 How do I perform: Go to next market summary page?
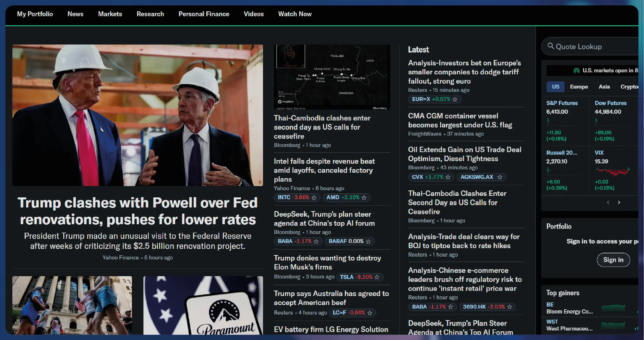[x=619, y=203]
